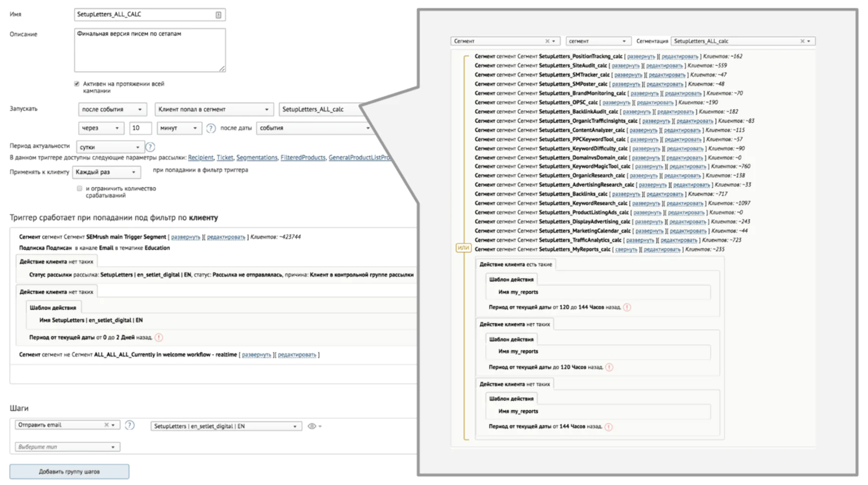Viewport: 868px width, 485px height.
Task: Enable 'и ограничить количество срабатываний' checkbox
Action: click(x=79, y=188)
